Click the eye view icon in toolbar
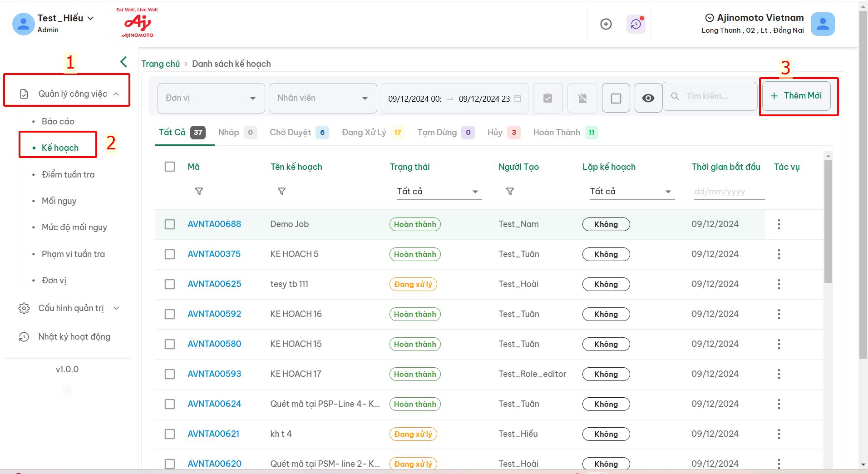868x474 pixels. 648,98
